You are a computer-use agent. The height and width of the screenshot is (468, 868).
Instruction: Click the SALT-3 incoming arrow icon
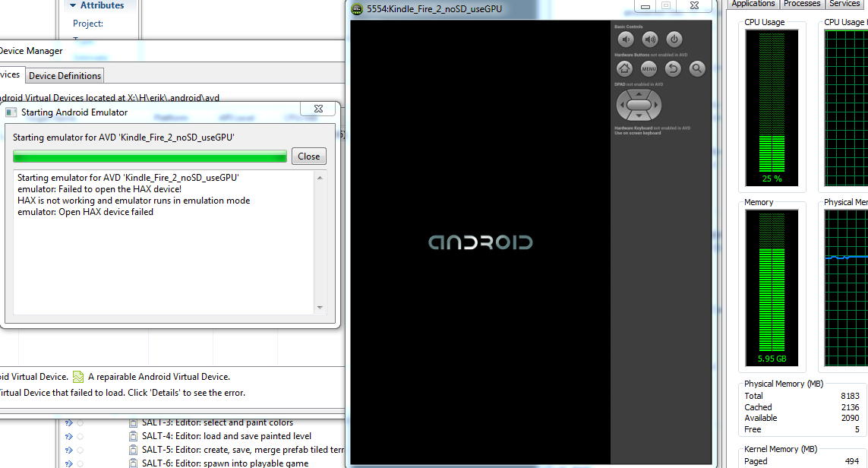(68, 422)
